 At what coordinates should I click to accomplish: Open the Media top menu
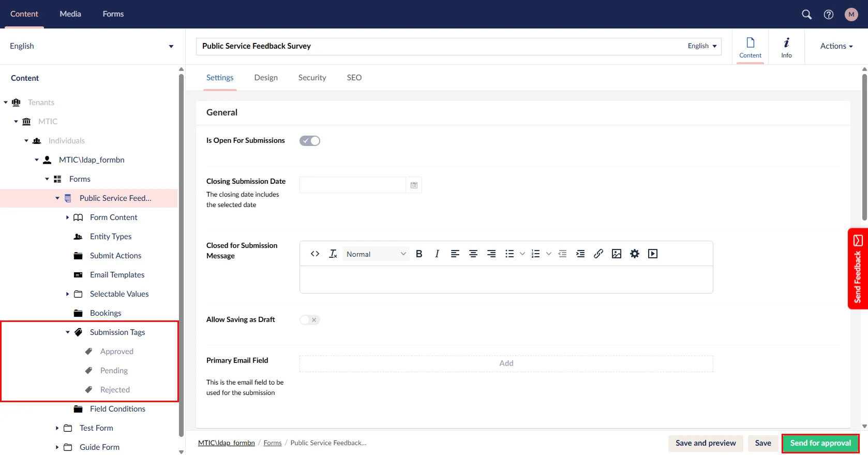pyautogui.click(x=70, y=14)
